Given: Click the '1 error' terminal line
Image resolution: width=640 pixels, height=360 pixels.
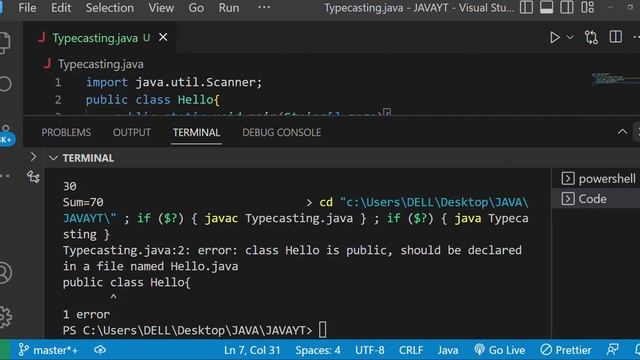Looking at the screenshot, I should click(x=87, y=314).
